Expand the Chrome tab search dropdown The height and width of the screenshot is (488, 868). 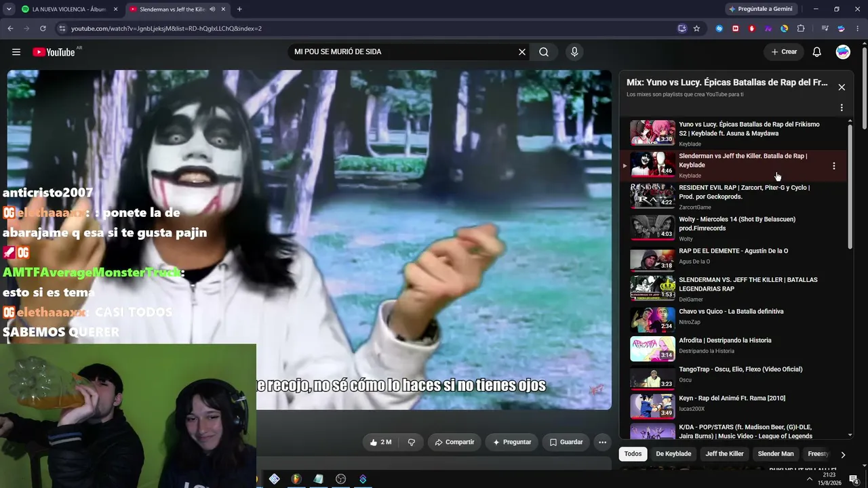pyautogui.click(x=9, y=9)
